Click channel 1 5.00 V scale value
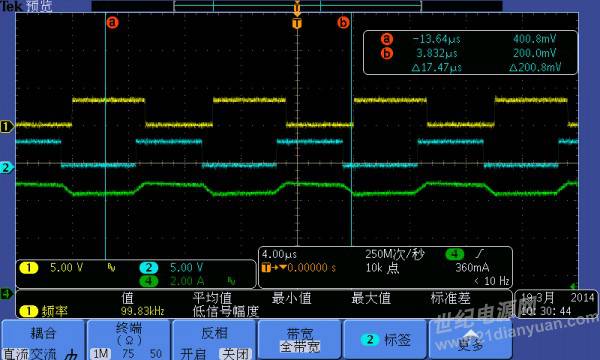Screen dimensions: 600x360 tap(67, 267)
